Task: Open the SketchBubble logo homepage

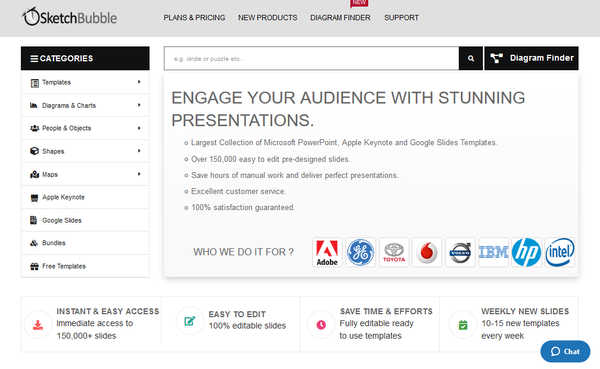Action: click(x=70, y=17)
